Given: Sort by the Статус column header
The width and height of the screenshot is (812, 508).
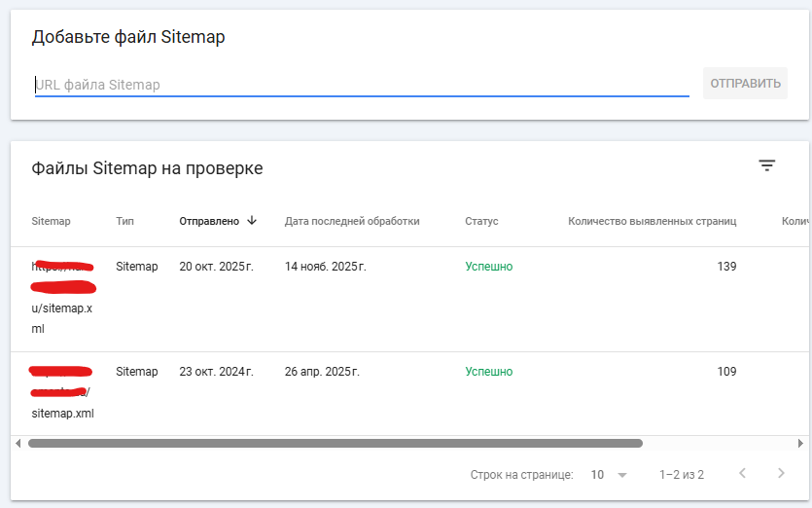Looking at the screenshot, I should pyautogui.click(x=481, y=221).
